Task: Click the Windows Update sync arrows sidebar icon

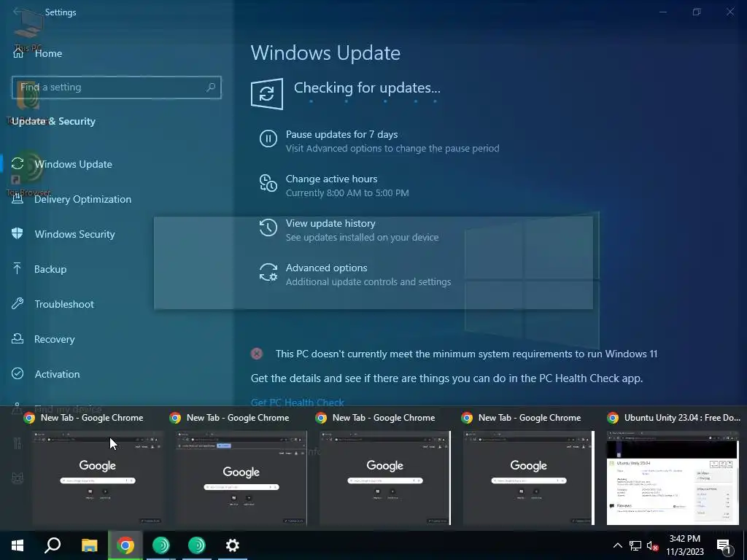Action: (x=18, y=163)
